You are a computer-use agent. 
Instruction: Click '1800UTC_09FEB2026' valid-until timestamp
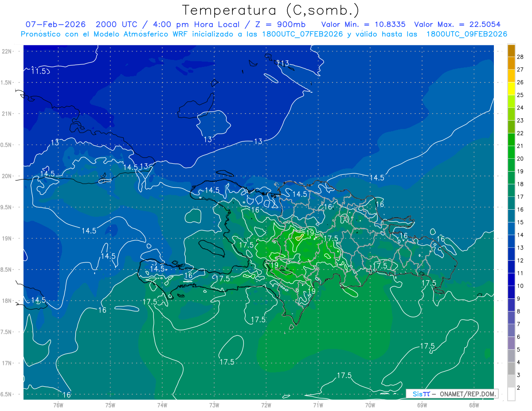pyautogui.click(x=467, y=34)
